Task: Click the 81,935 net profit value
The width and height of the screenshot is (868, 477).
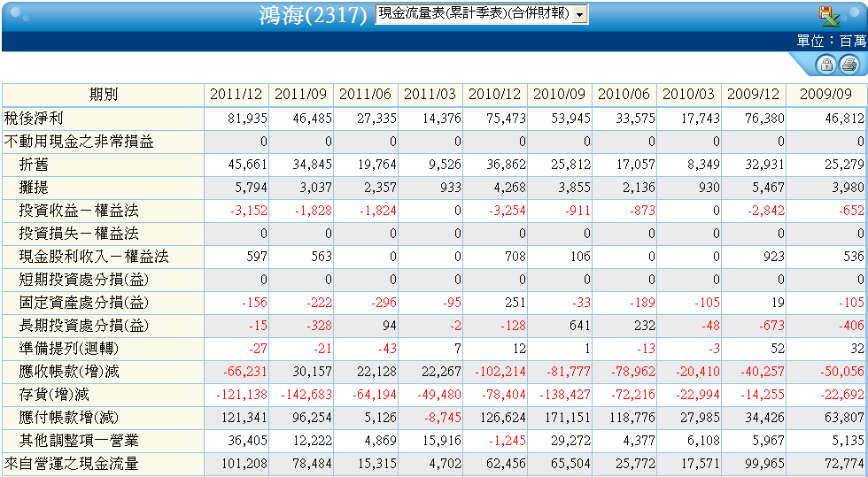Action: pos(247,119)
